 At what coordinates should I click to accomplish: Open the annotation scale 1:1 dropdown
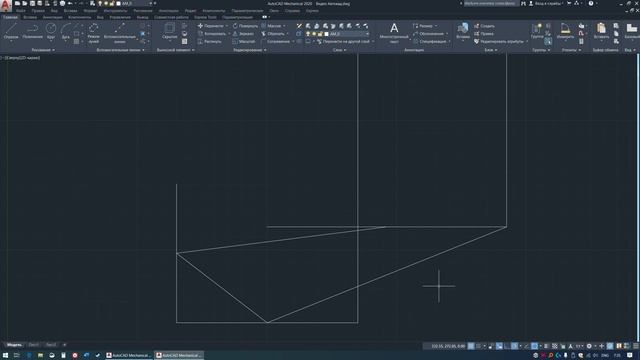pyautogui.click(x=578, y=346)
